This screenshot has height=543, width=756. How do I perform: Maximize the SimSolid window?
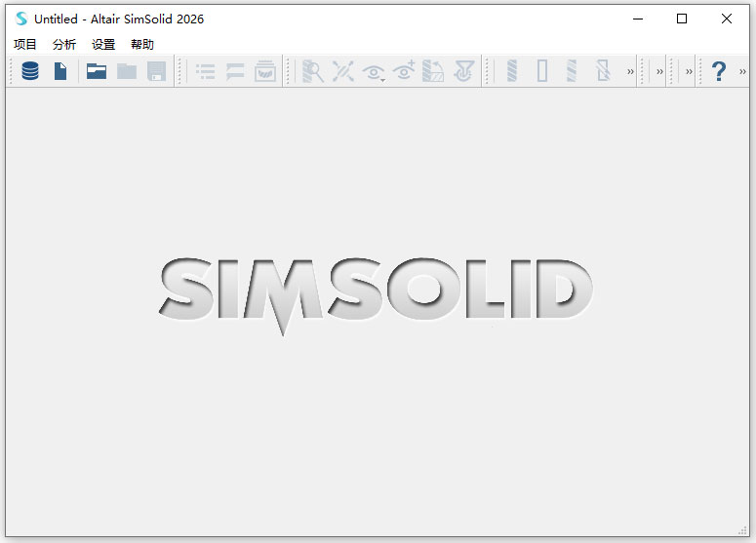click(682, 19)
